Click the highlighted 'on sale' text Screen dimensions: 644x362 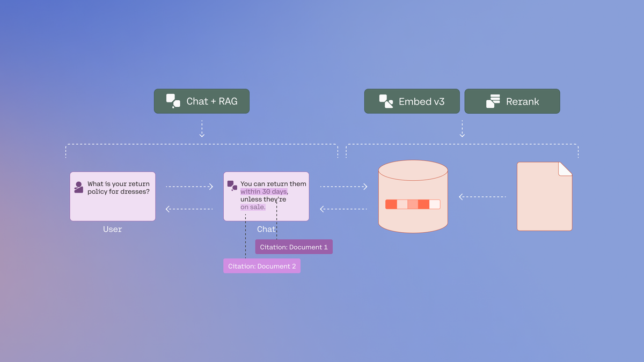[252, 208]
